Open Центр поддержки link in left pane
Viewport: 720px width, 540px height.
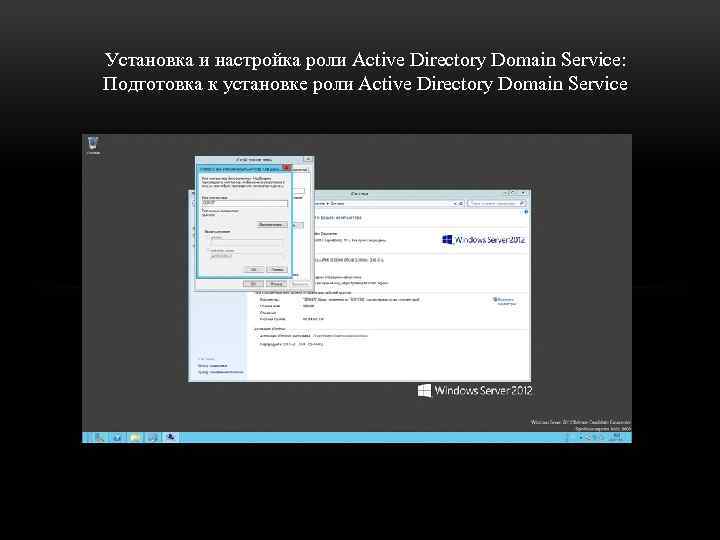212,366
